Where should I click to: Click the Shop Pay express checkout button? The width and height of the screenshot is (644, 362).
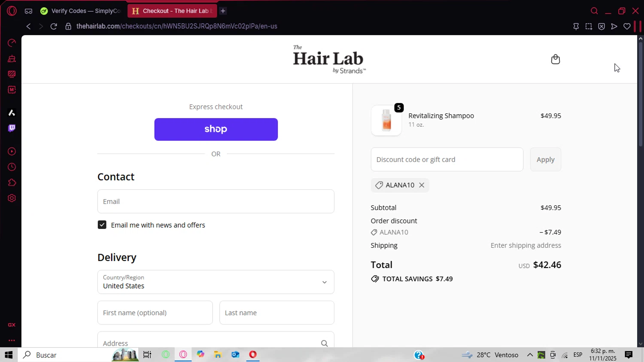216,129
